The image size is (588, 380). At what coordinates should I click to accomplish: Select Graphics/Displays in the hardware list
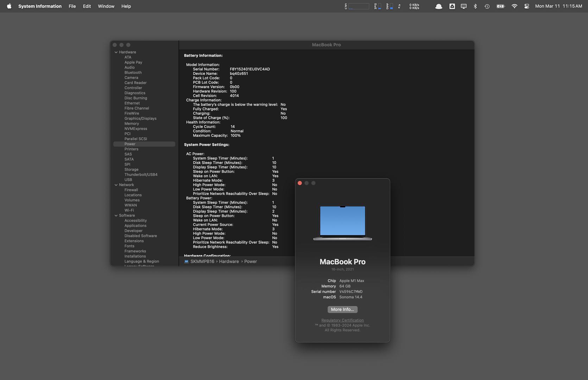point(140,119)
